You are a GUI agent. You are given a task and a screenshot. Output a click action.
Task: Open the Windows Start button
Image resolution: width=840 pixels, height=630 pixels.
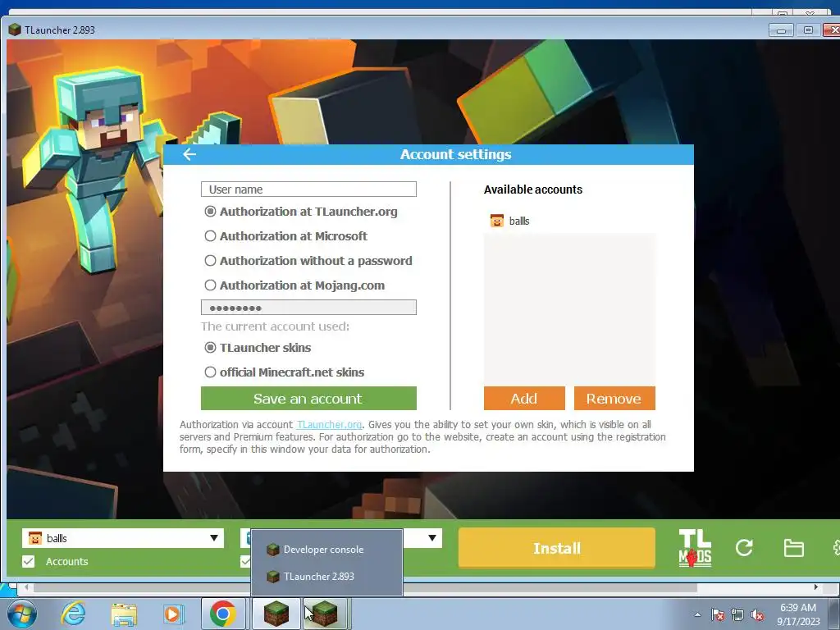(22, 614)
